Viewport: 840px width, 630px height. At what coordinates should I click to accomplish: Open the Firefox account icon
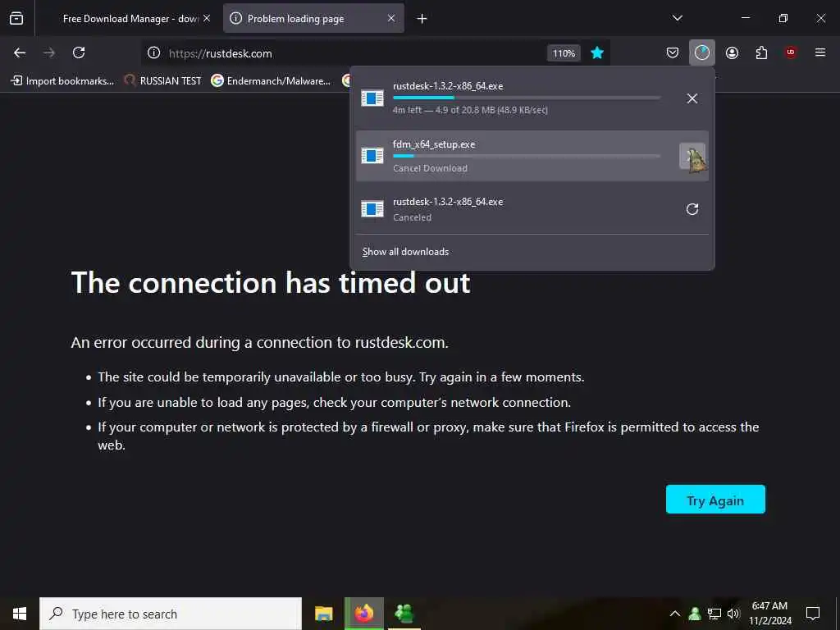[x=732, y=52]
